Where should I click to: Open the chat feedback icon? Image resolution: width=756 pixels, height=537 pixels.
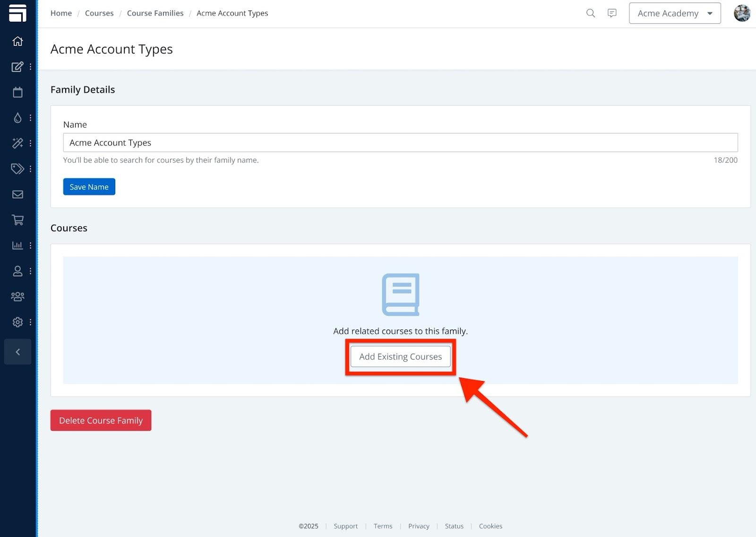click(612, 13)
